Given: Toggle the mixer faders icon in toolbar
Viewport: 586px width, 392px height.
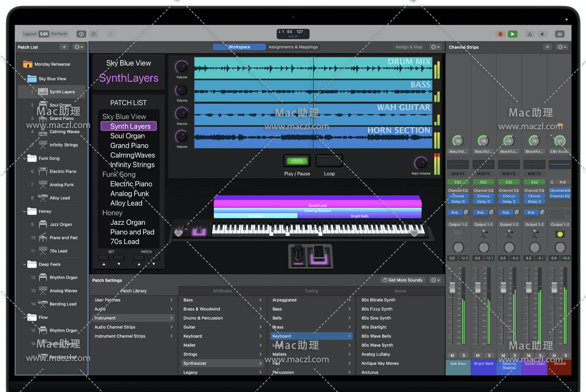Looking at the screenshot, I should tap(560, 34).
